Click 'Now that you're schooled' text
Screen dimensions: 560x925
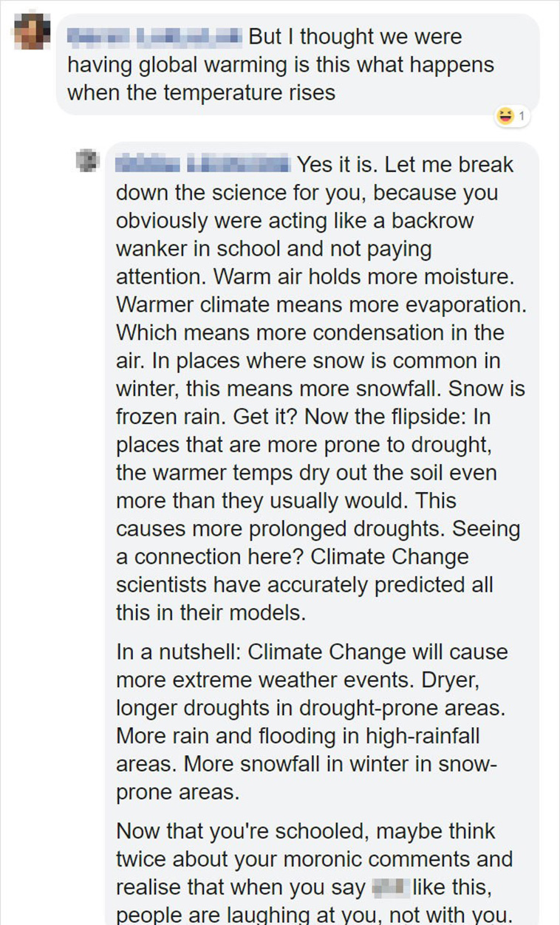pyautogui.click(x=242, y=833)
